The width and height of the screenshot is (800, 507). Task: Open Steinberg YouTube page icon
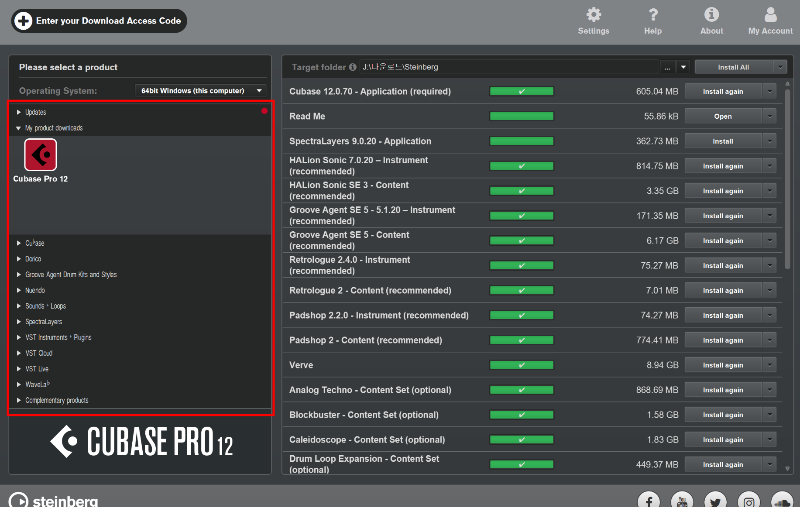click(682, 502)
